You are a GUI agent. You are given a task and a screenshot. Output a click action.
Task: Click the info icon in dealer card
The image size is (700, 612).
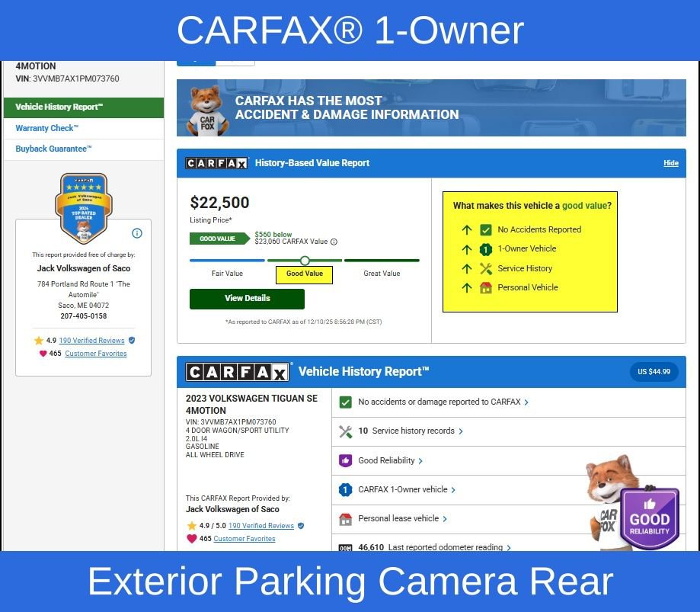[137, 233]
